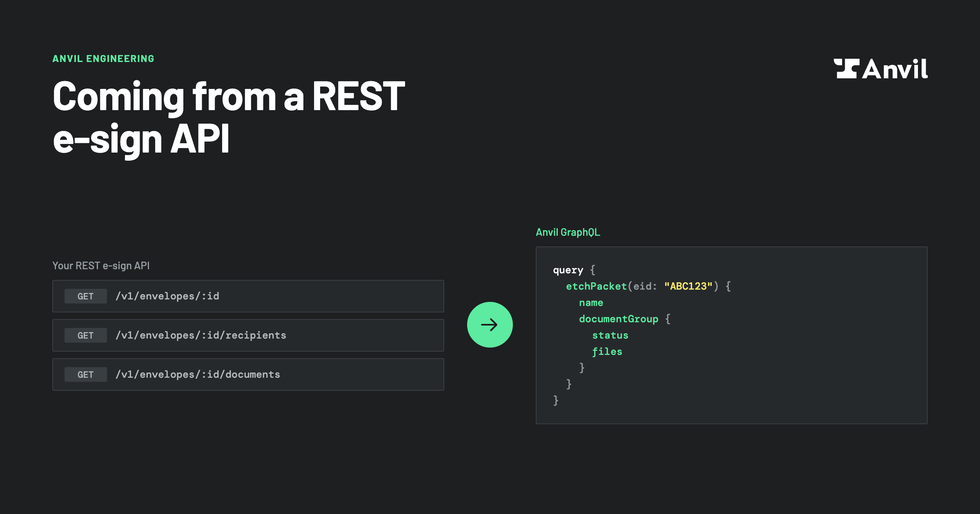
Task: Click the GET badge beside /v1/envelopes/:id
Action: 86,296
